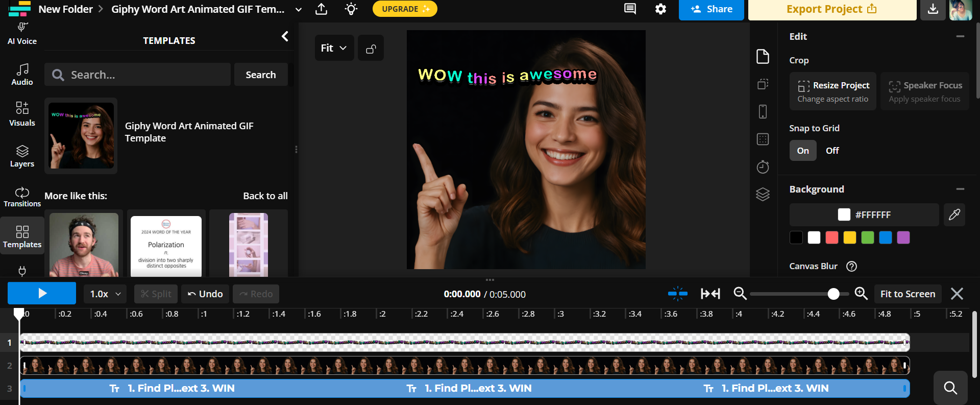Open the Audio tab in sidebar
The image size is (980, 405).
pyautogui.click(x=22, y=74)
